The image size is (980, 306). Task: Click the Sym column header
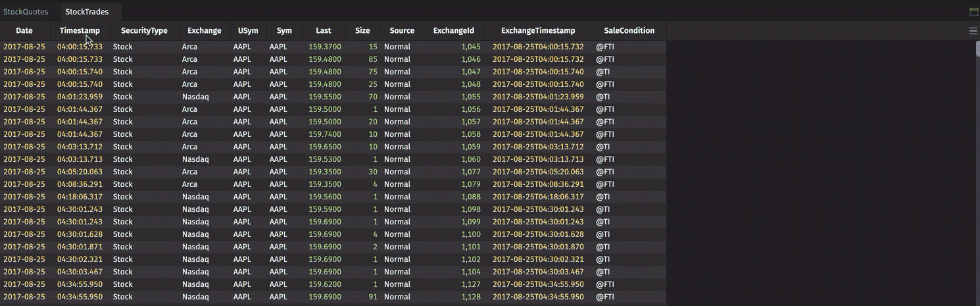(x=284, y=31)
